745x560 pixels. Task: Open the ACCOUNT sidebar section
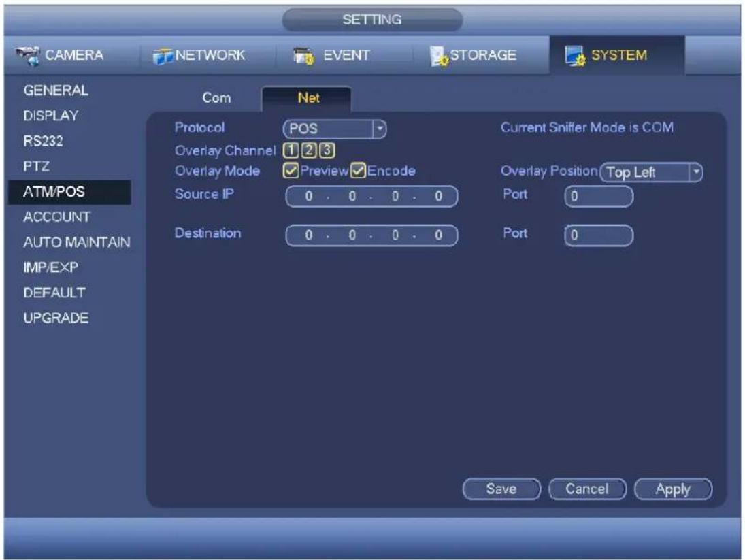coord(56,217)
